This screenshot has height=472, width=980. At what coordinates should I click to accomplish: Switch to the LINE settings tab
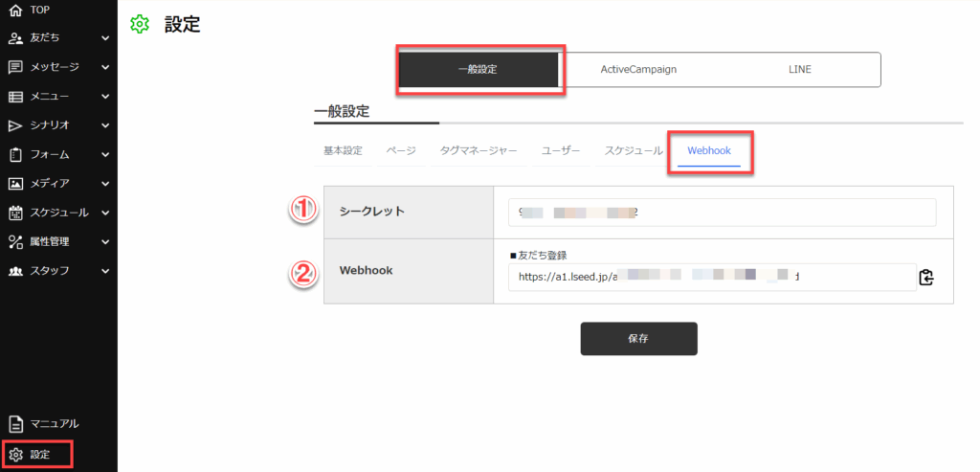click(799, 70)
